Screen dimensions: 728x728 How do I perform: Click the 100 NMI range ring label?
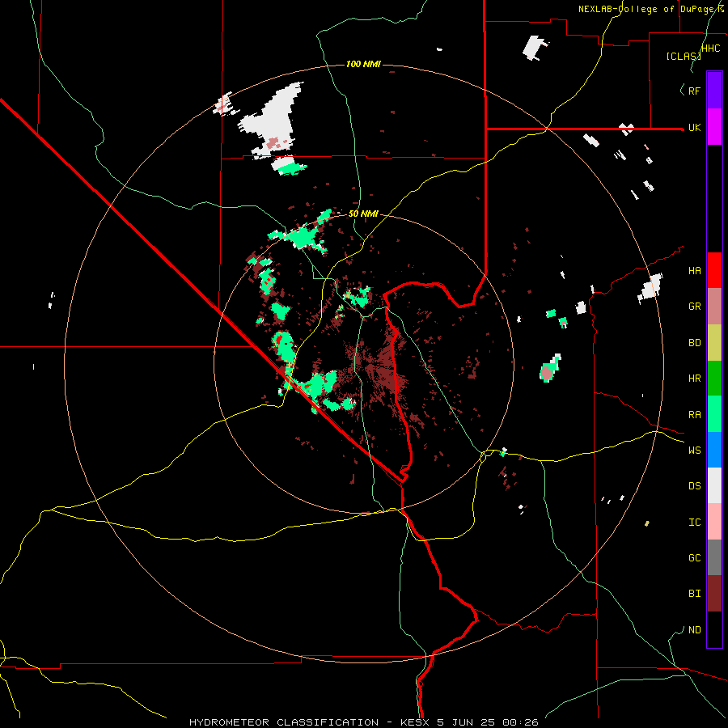click(363, 64)
